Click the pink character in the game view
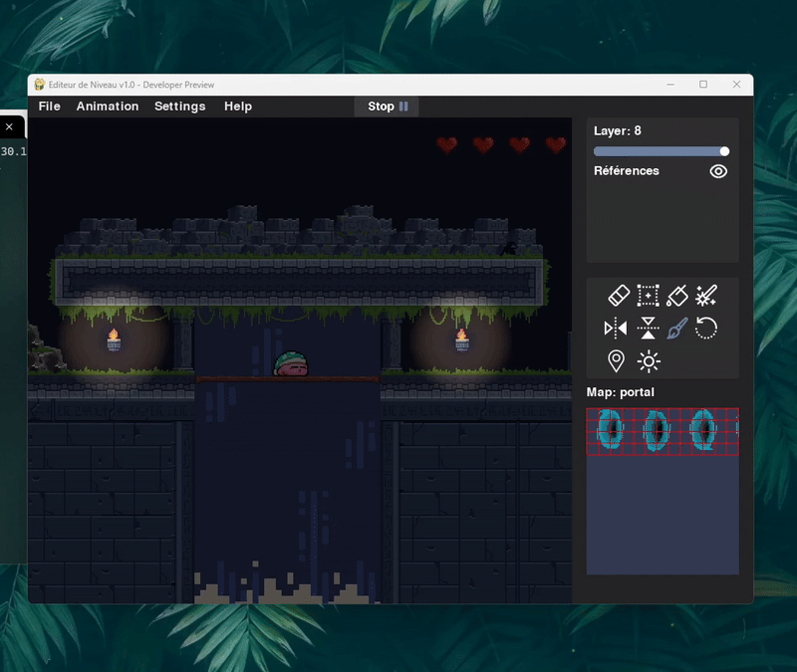Image resolution: width=797 pixels, height=672 pixels. 291,363
